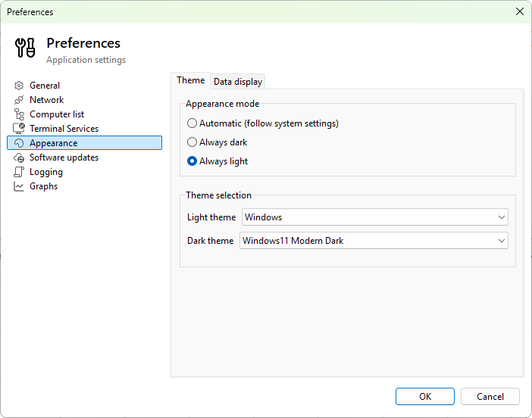Close the Preferences dialog window
This screenshot has width=532, height=418.
519,11
